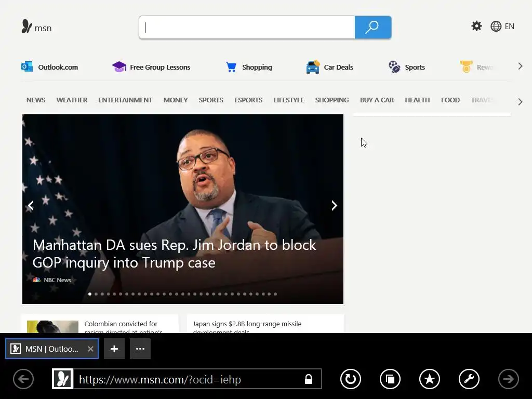Click the NBC News peacock logo

36,280
